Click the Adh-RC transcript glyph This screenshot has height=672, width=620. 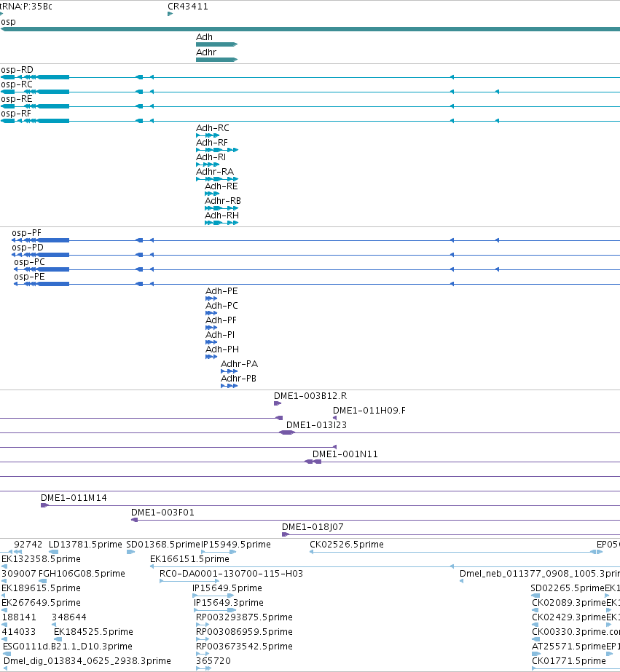coord(208,135)
